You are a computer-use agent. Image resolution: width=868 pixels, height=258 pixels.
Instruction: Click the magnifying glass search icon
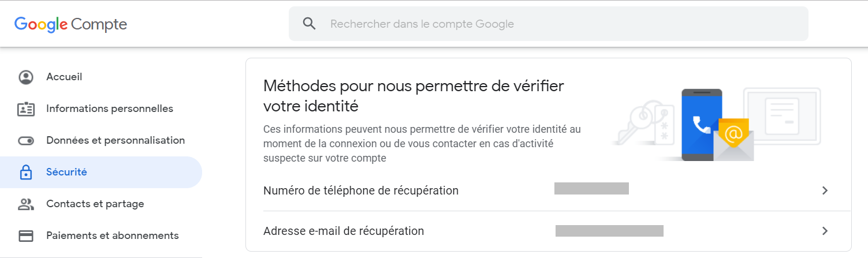[x=310, y=24]
